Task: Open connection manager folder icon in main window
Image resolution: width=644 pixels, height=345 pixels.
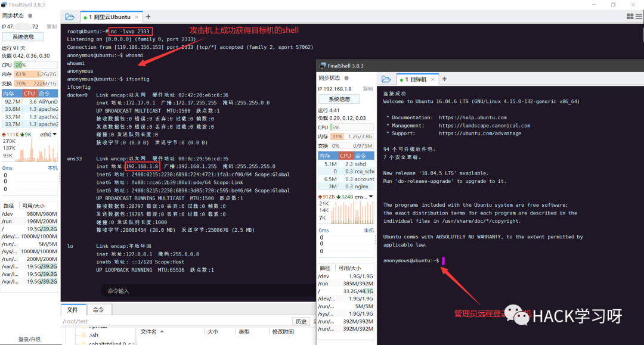Action: point(70,17)
